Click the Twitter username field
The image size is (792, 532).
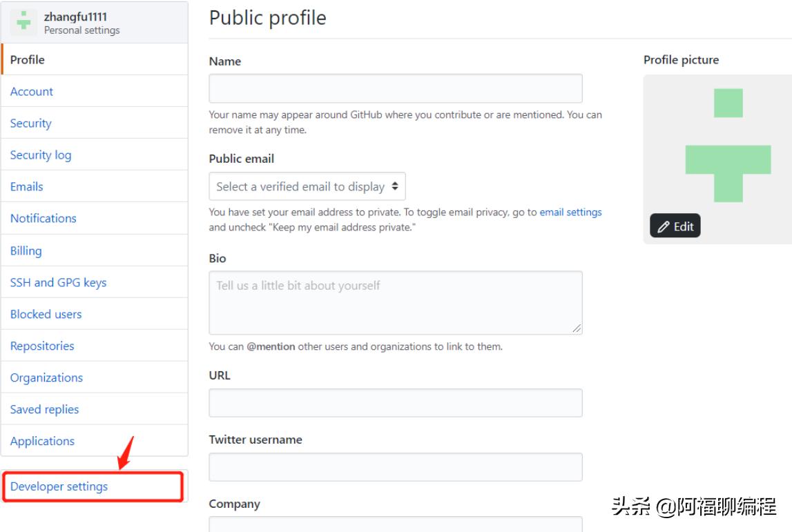coord(396,467)
